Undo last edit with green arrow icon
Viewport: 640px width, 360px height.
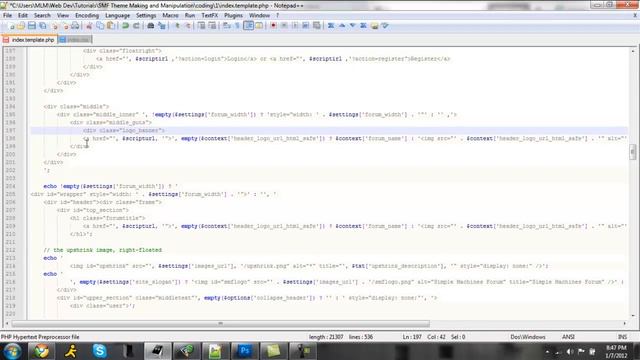tap(126, 26)
